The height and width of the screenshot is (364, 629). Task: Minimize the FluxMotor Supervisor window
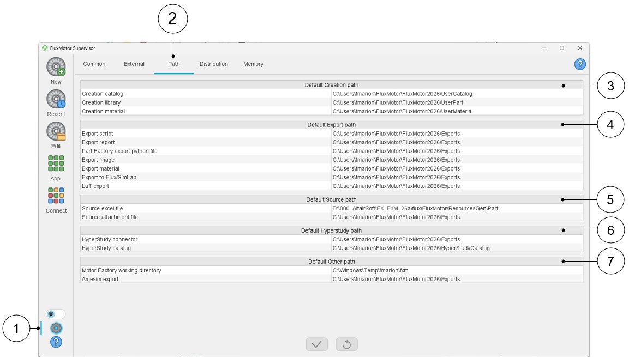(x=544, y=48)
